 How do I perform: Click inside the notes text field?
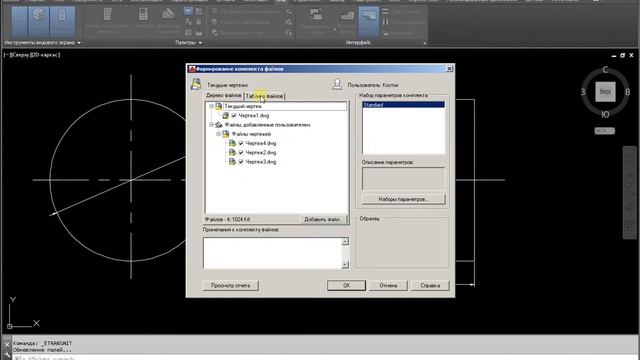point(272,253)
